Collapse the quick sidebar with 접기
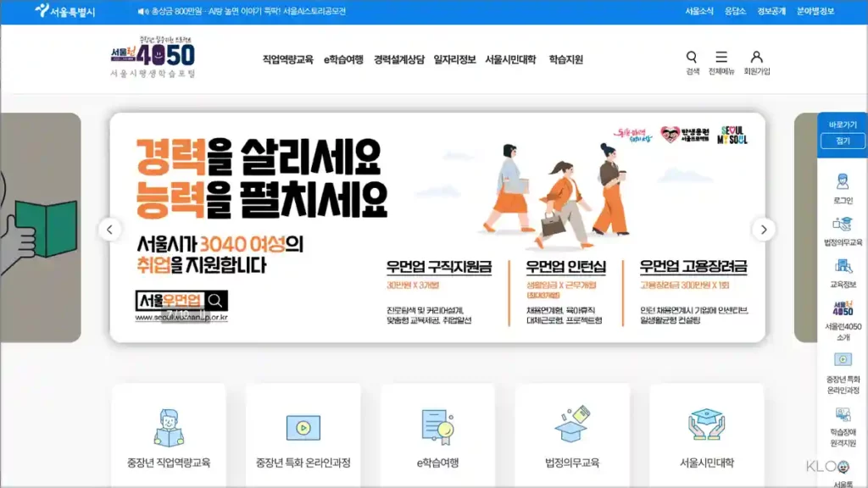 (x=843, y=141)
